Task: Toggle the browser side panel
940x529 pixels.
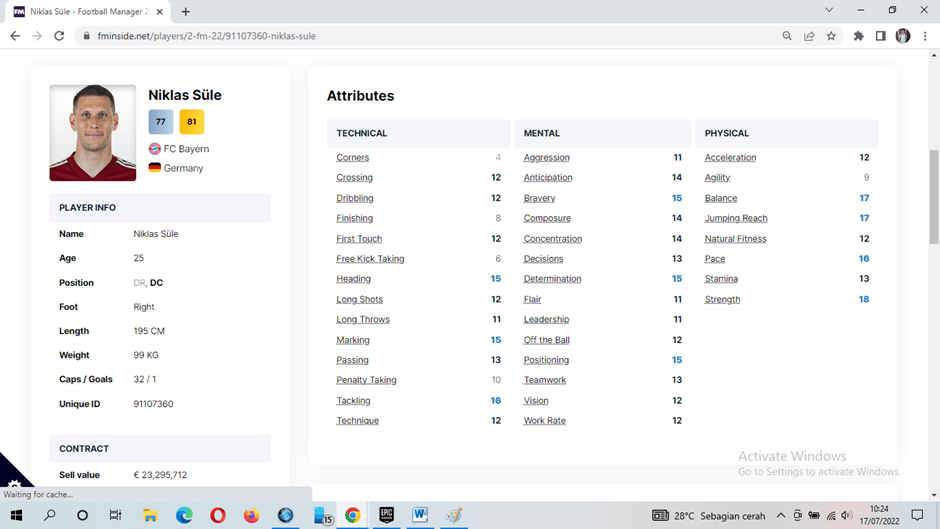Action: coord(880,36)
